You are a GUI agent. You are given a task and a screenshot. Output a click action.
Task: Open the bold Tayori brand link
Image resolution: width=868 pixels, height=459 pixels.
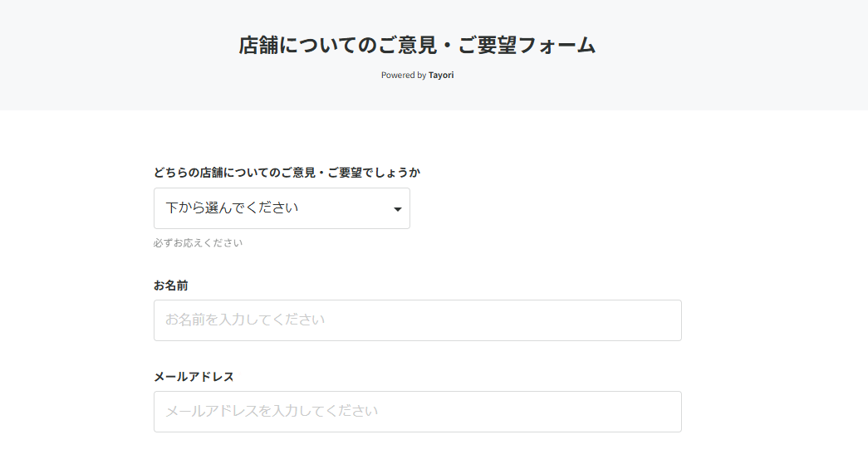click(441, 76)
